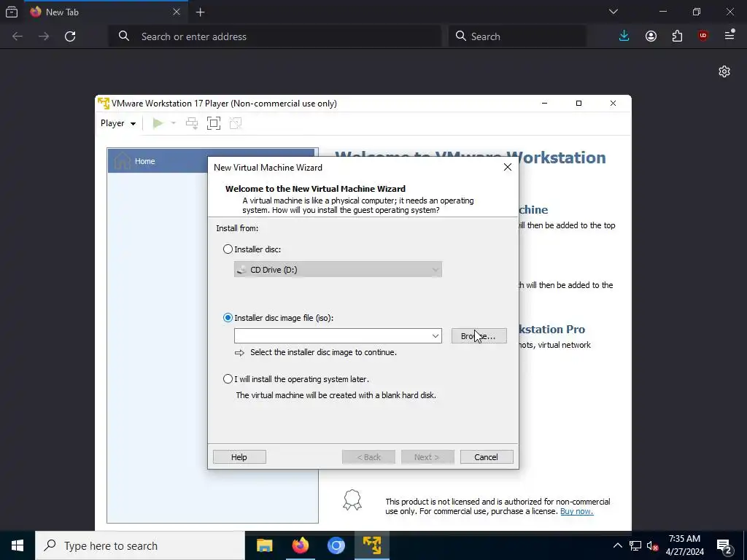747x560 pixels.
Task: Choose I will install the operating system later
Action: [228, 379]
